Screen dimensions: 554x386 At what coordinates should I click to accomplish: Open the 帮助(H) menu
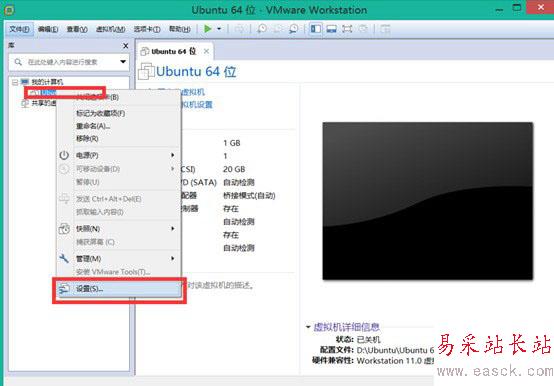(179, 29)
